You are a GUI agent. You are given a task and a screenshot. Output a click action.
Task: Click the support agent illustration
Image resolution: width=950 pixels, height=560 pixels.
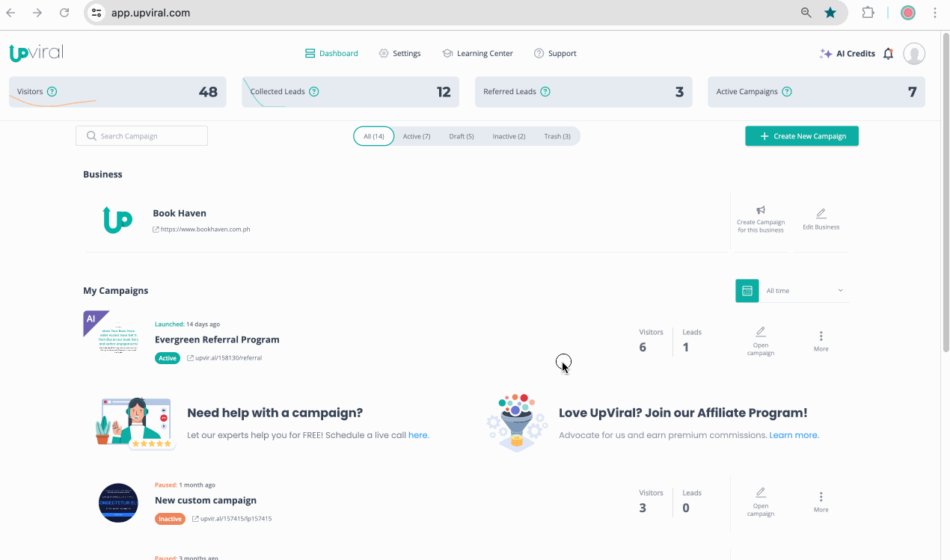click(135, 423)
